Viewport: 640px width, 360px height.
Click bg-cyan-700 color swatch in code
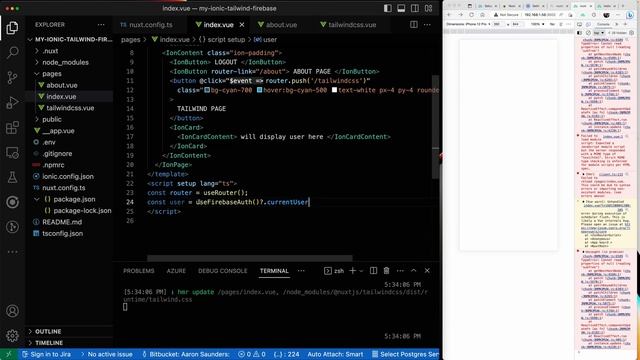point(207,90)
